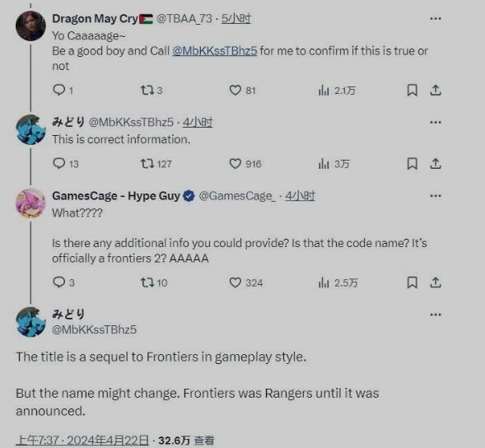Open the 上午7:37 2024年4月22日 timestamp

[x=82, y=441]
